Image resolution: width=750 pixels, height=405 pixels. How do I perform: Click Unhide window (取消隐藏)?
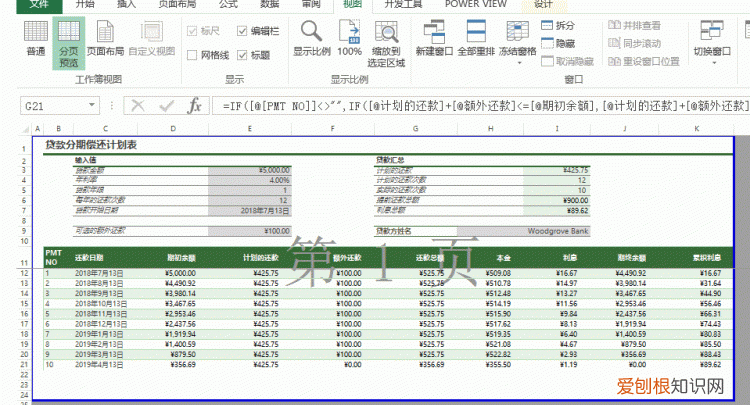(x=567, y=61)
